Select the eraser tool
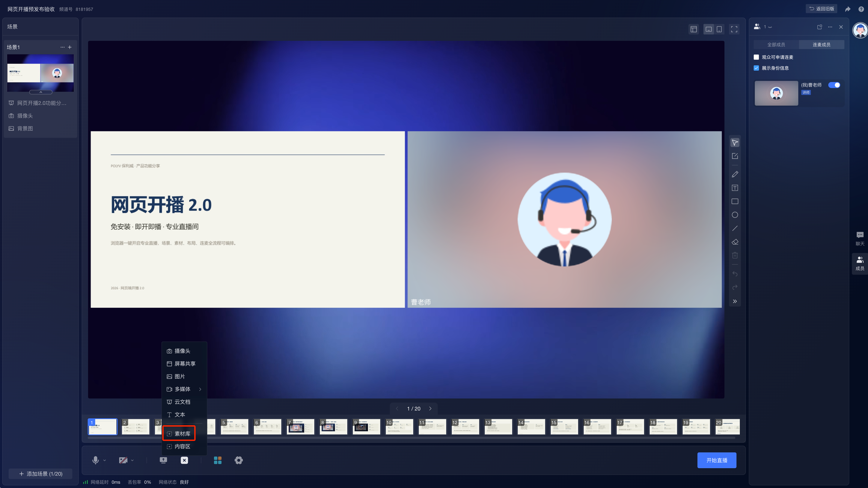Viewport: 868px width, 488px height. tap(735, 242)
